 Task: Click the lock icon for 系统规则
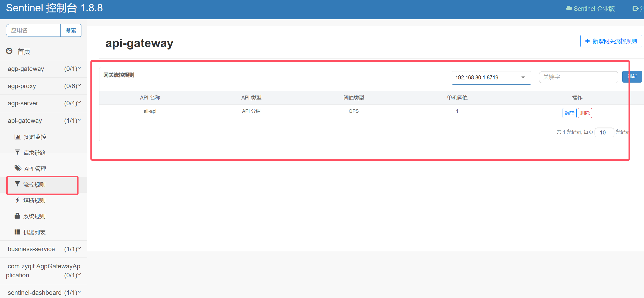[17, 216]
